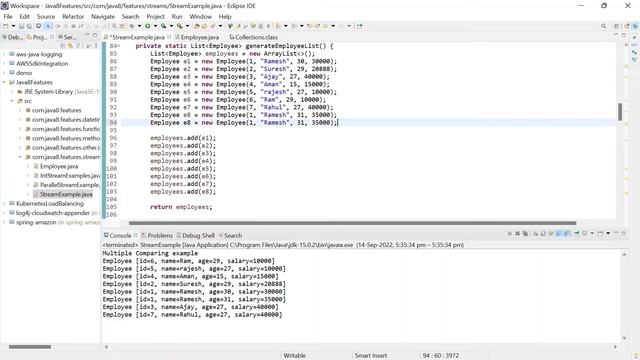Collapse the Java8Features project

coord(4,82)
